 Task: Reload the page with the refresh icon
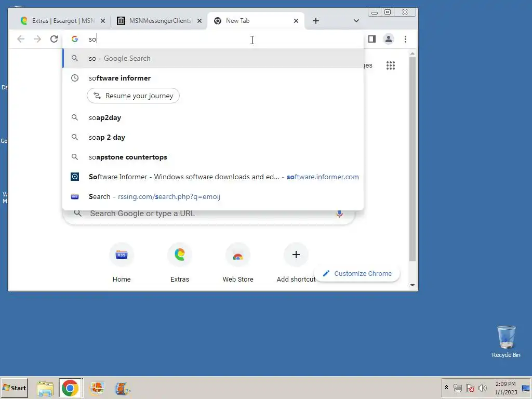[x=54, y=39]
